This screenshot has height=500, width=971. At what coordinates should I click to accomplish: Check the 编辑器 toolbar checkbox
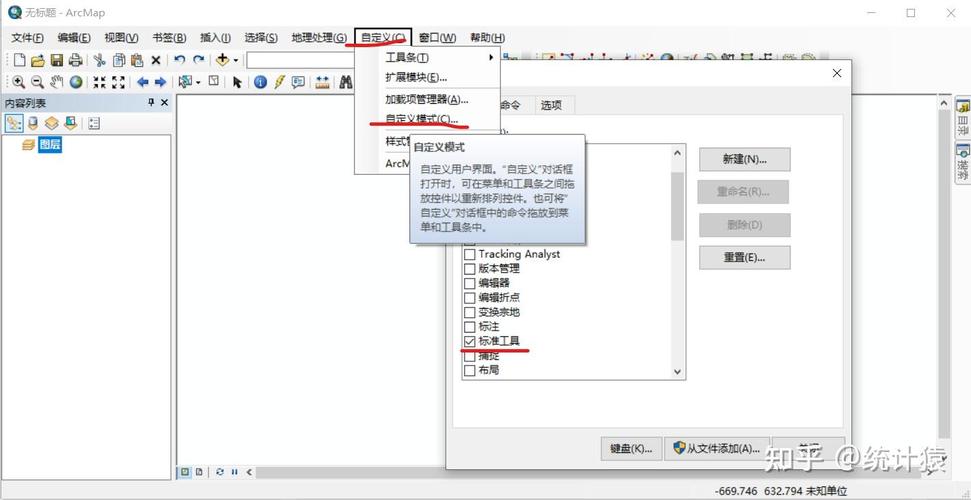(469, 283)
